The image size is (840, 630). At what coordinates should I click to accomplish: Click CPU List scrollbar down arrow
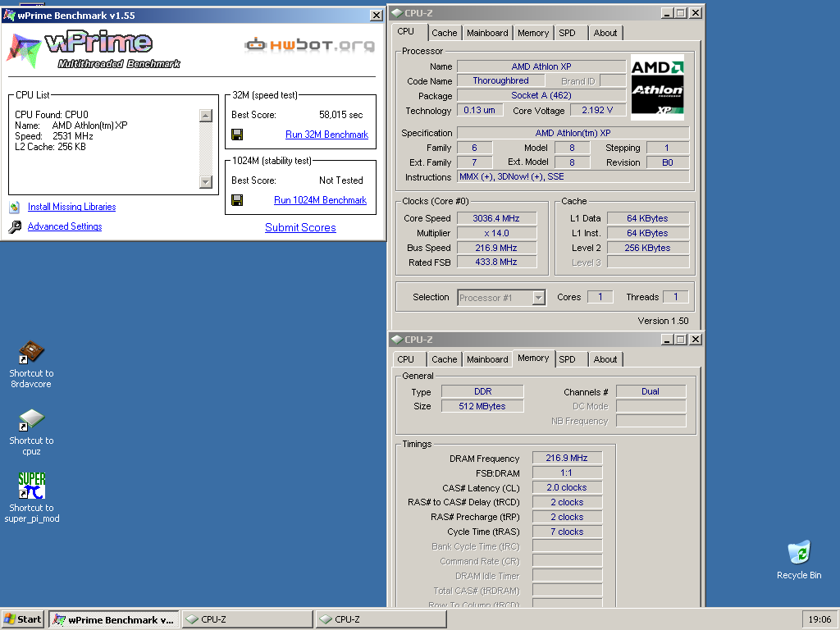206,182
